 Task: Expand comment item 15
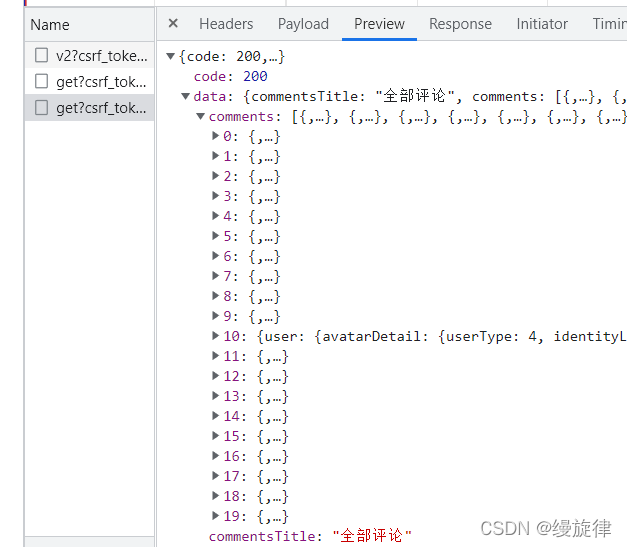coord(216,436)
